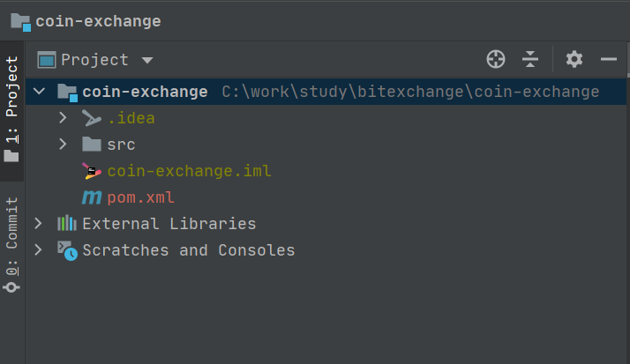
Task: Click coin-exchange in the navigation breadcrumb
Action: tap(98, 20)
